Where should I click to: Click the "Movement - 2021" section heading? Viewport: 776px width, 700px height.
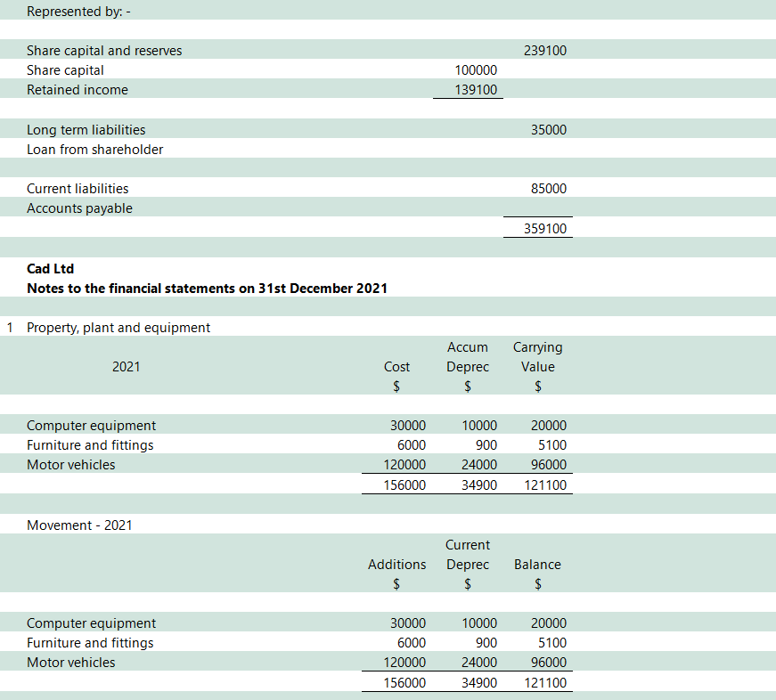pos(79,525)
